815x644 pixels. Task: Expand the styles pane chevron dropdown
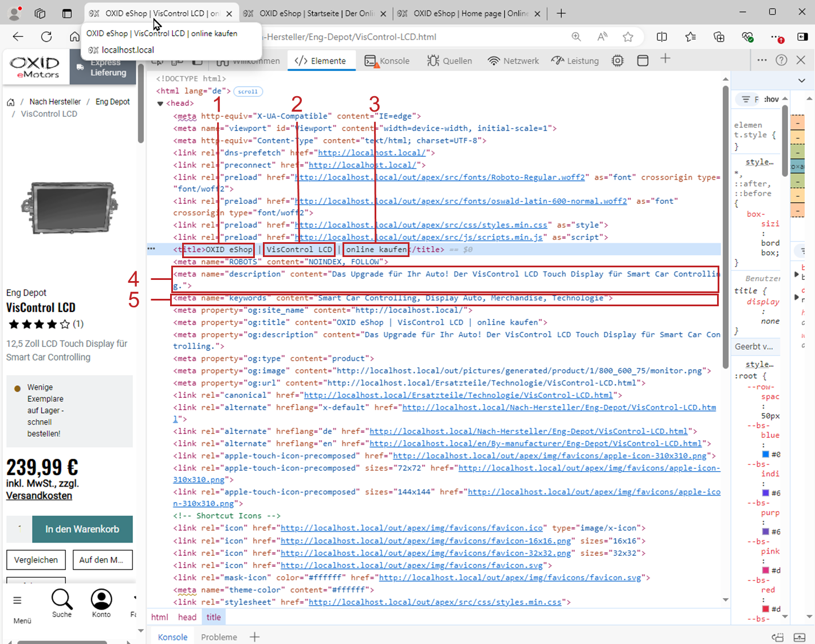[802, 81]
